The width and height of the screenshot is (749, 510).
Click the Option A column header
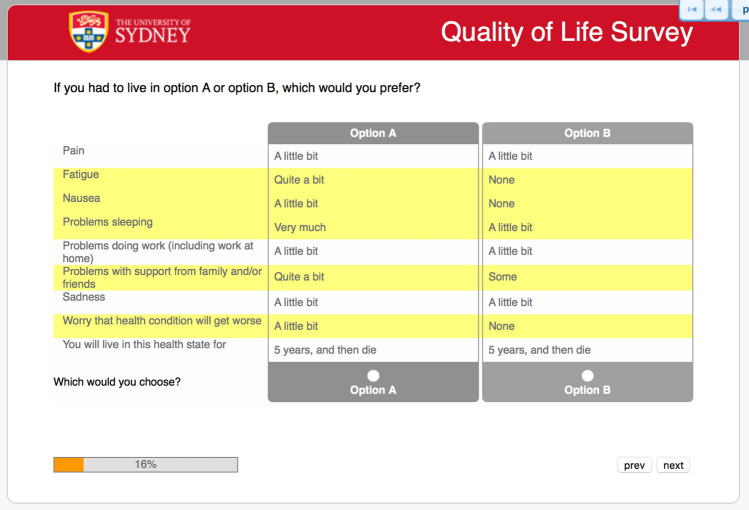(373, 133)
